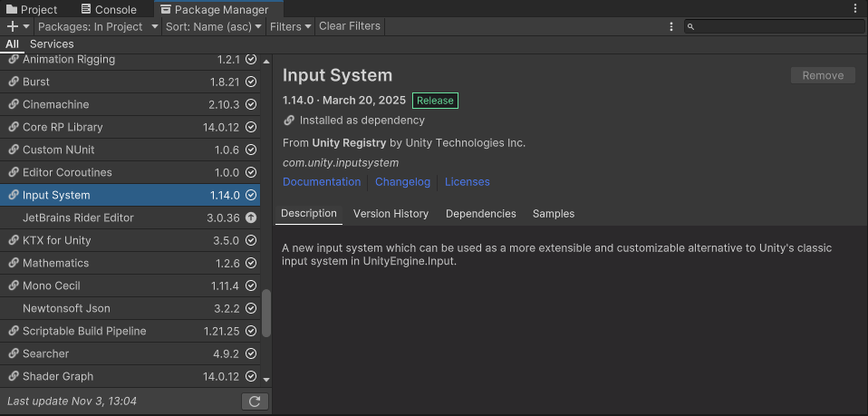868x416 pixels.
Task: Click the link icon beside Custom NUnit
Action: point(14,150)
